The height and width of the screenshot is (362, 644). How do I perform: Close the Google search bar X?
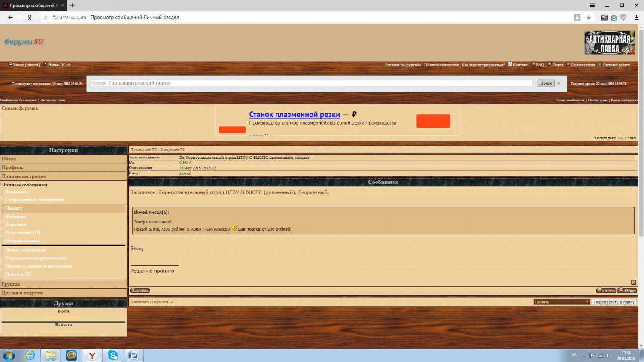point(559,83)
